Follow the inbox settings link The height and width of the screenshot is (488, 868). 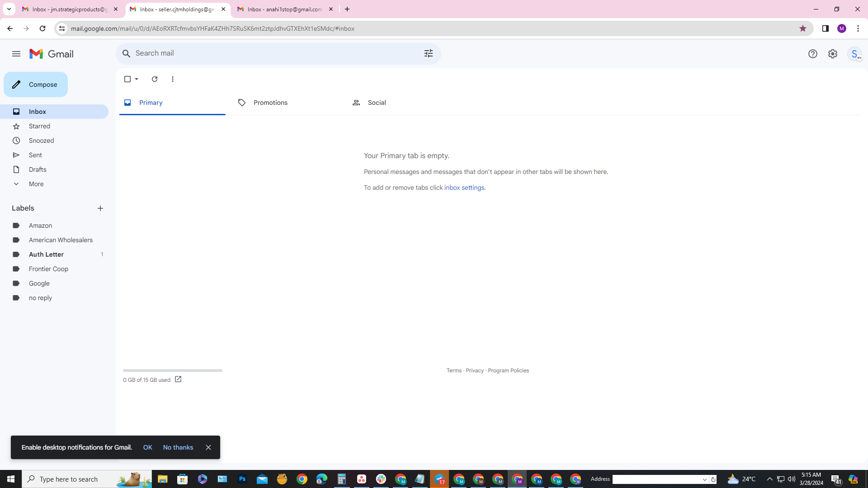tap(464, 188)
